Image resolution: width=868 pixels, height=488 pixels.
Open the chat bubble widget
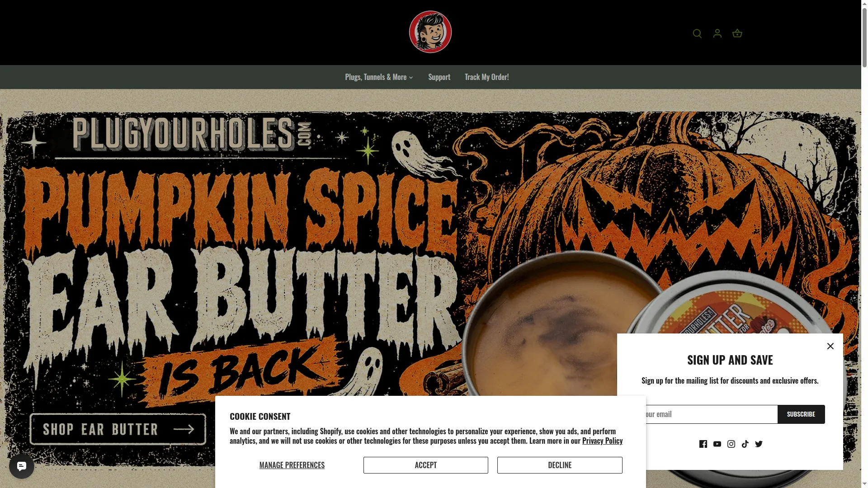tap(22, 466)
